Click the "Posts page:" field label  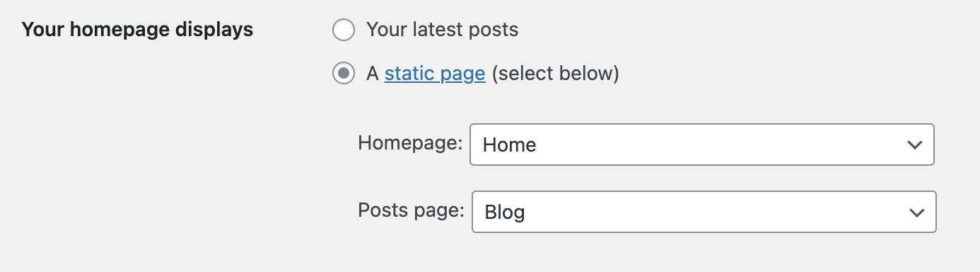click(x=412, y=210)
